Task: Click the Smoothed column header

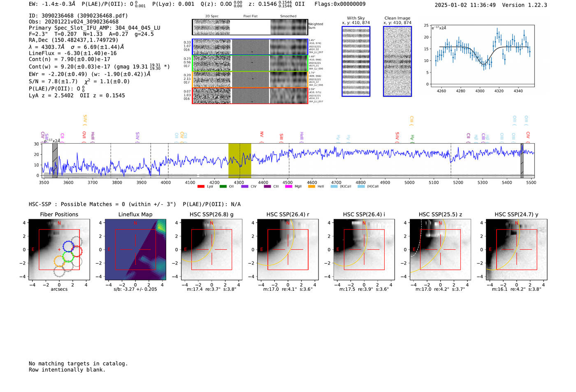Action: click(x=288, y=16)
